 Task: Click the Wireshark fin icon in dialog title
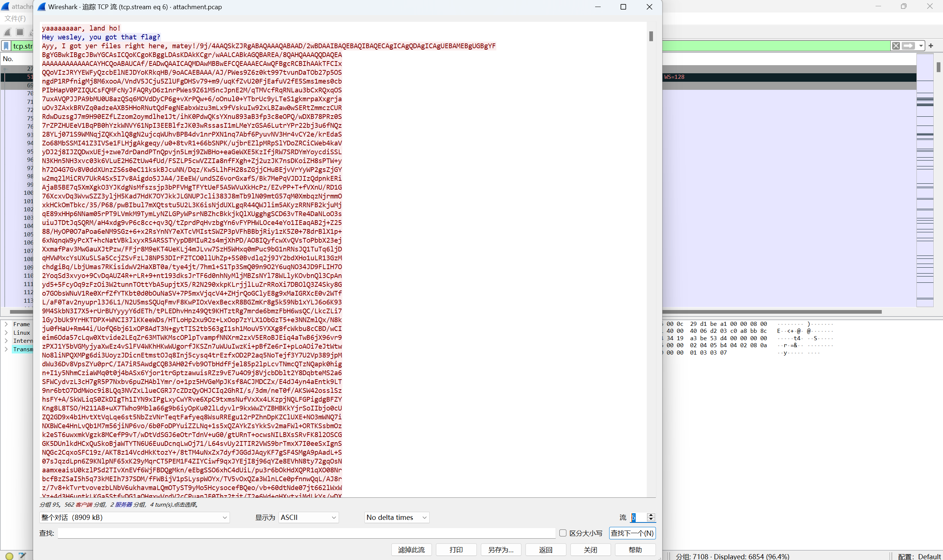42,7
